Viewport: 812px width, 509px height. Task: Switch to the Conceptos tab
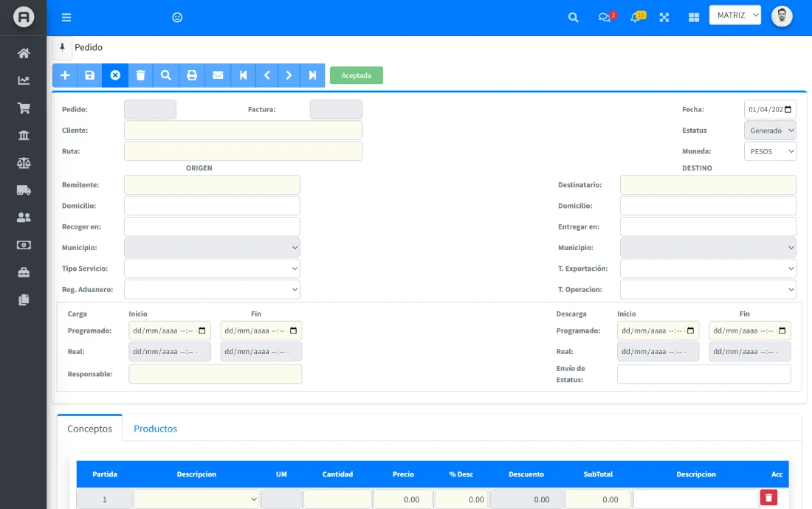tap(89, 429)
